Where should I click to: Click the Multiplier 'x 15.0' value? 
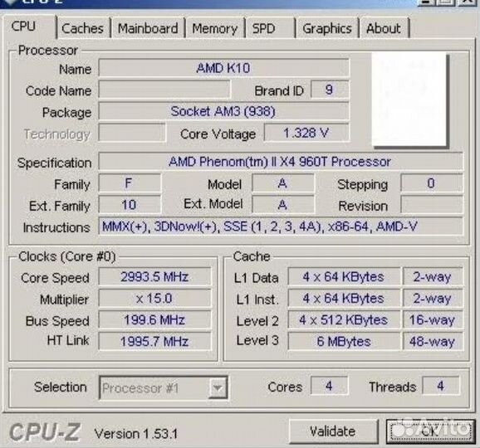click(x=154, y=299)
